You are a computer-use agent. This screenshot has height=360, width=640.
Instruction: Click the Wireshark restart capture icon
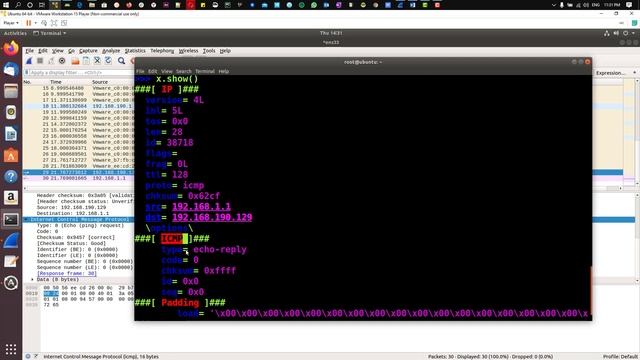(x=51, y=61)
